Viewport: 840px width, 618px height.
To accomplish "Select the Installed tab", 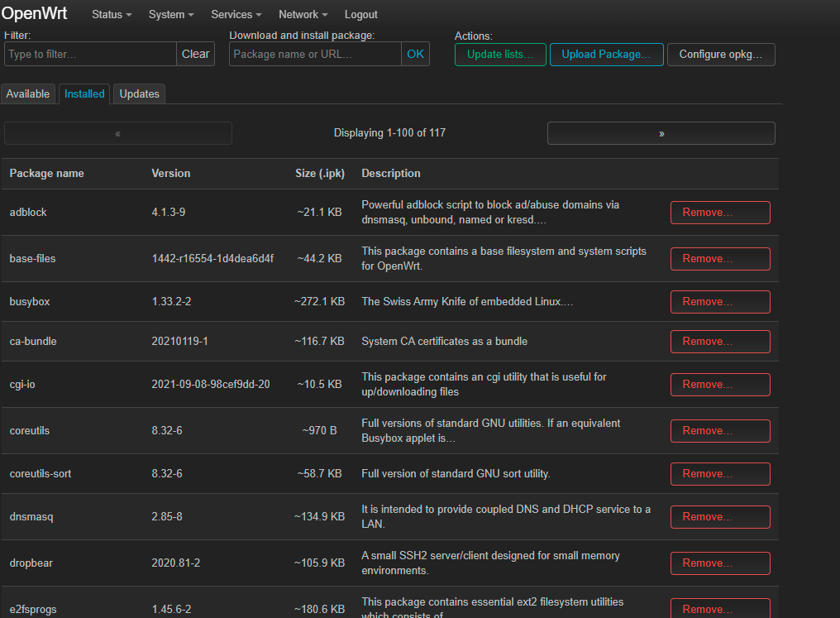I will (x=84, y=93).
